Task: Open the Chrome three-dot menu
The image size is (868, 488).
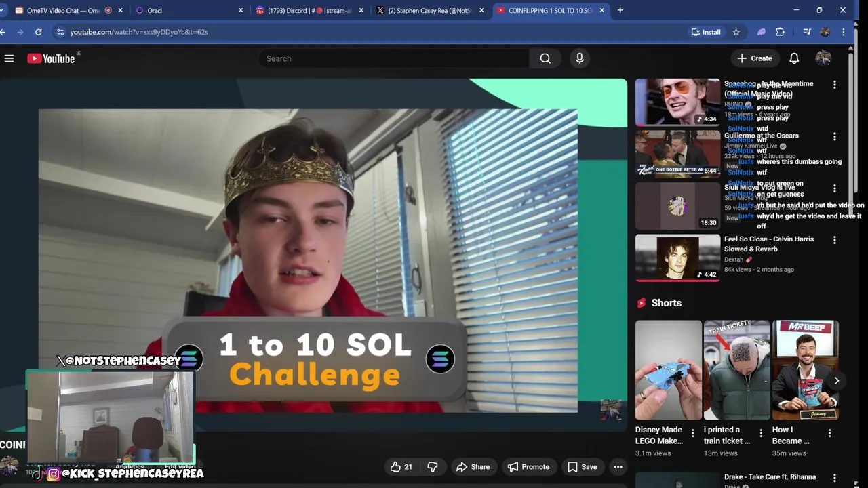Action: (844, 32)
